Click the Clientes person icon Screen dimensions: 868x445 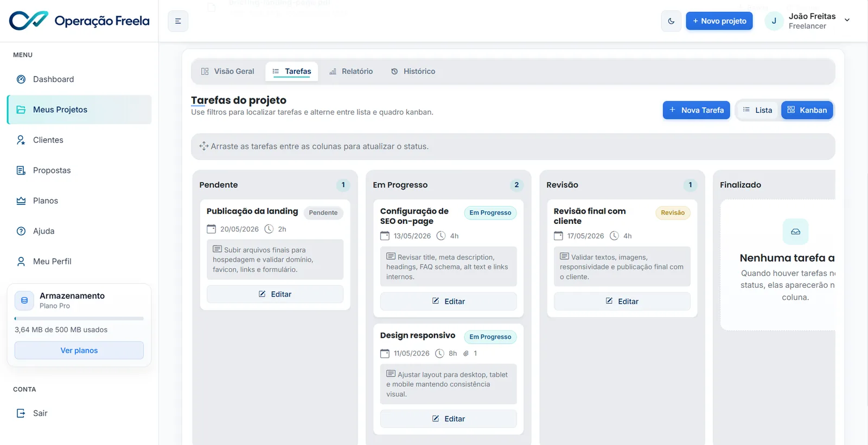[x=21, y=140]
